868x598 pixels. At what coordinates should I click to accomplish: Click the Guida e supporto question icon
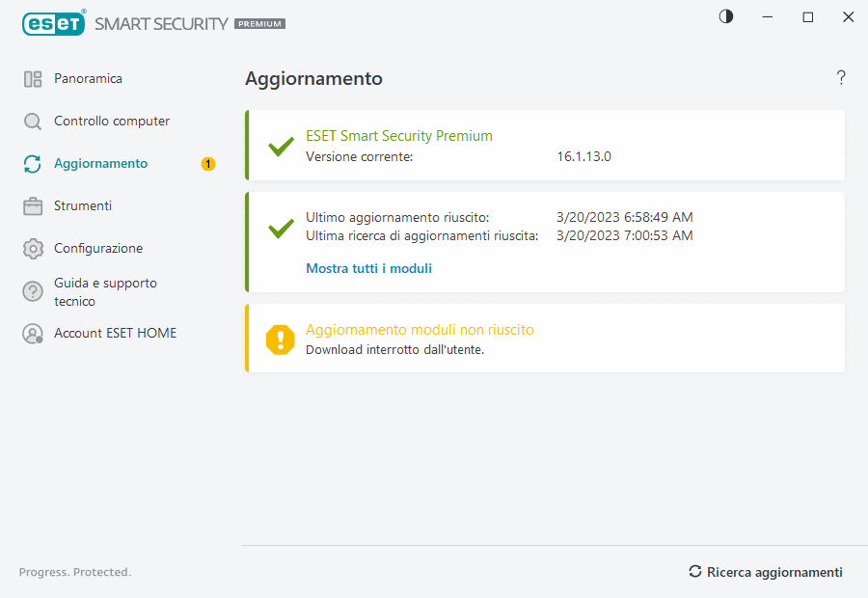(x=33, y=291)
